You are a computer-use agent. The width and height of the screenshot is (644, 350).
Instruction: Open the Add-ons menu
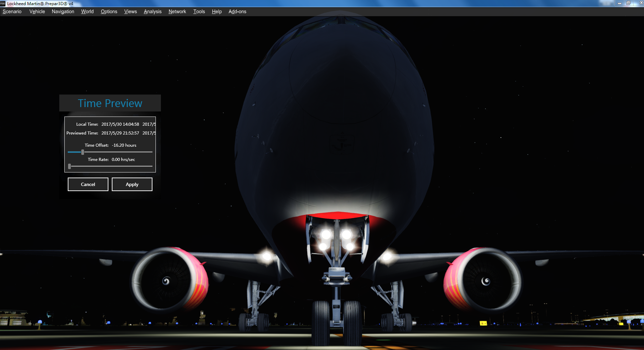click(x=237, y=12)
